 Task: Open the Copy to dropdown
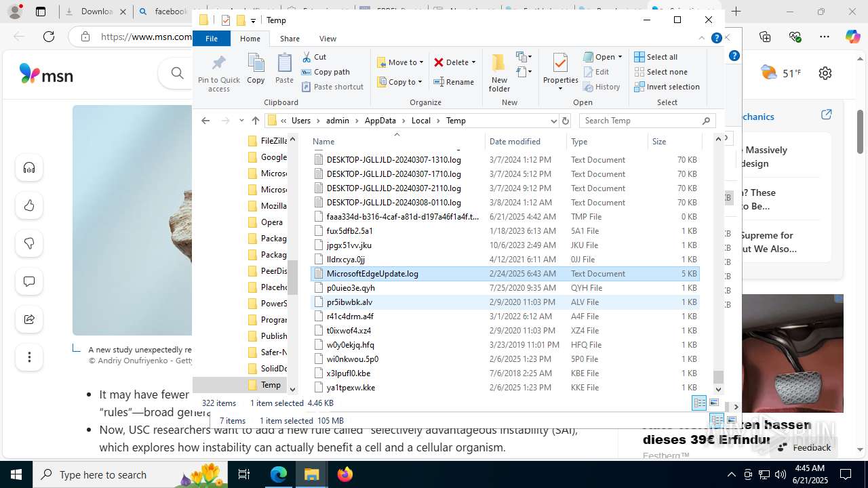(399, 82)
